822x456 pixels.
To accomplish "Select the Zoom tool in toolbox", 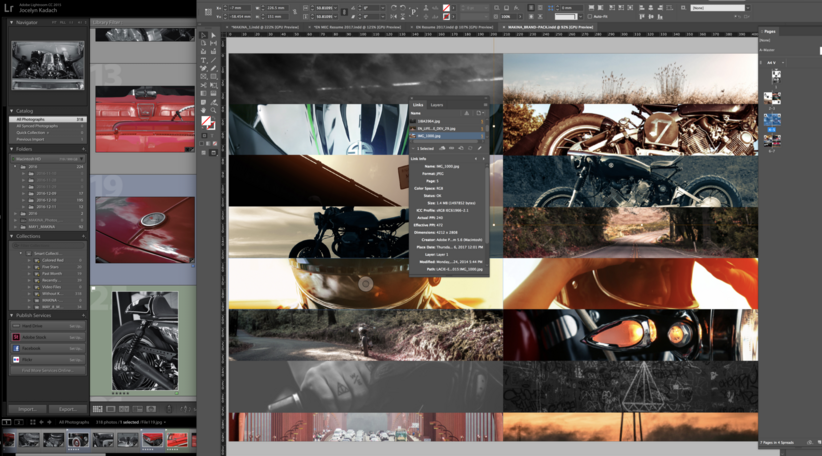I will tap(213, 111).
